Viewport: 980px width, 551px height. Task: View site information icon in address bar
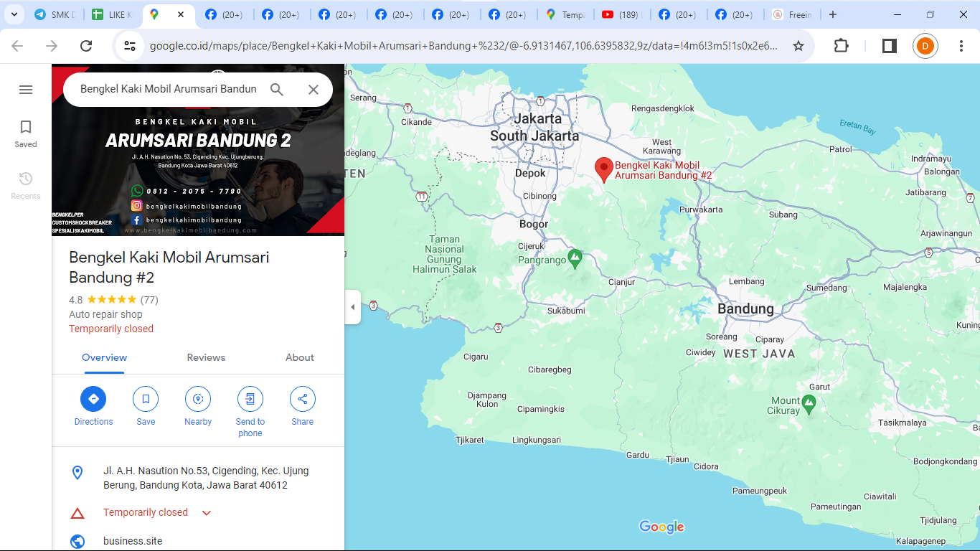tap(130, 46)
